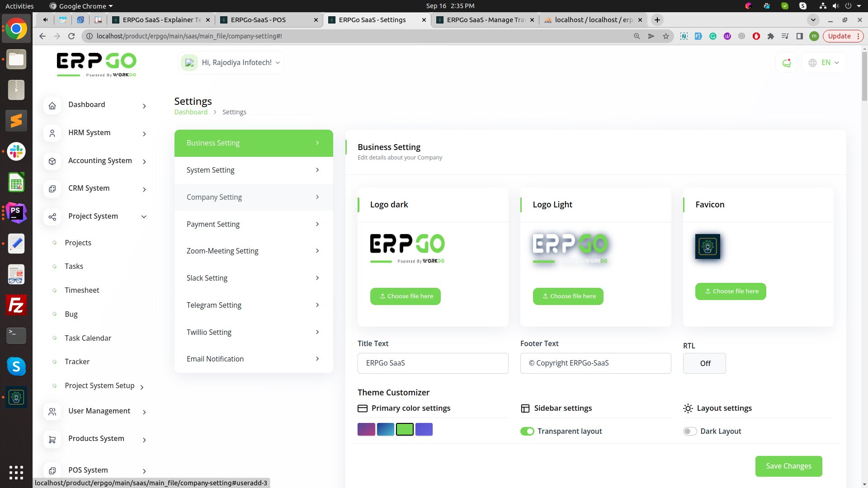Viewport: 868px width, 488px height.
Task: Click the Accounting System box icon
Action: (52, 161)
